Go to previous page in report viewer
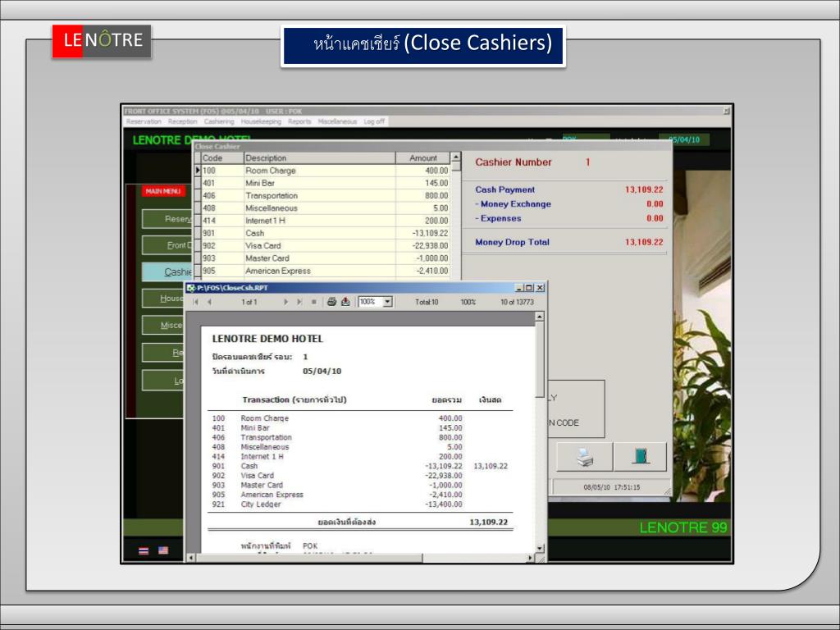 [209, 302]
